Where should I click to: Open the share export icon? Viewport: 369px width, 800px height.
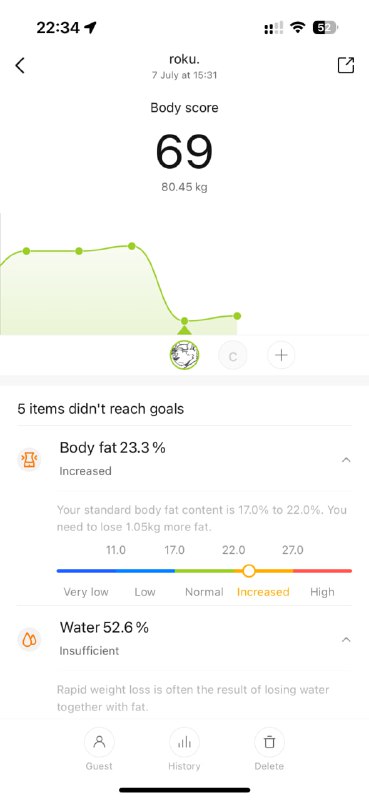click(346, 65)
